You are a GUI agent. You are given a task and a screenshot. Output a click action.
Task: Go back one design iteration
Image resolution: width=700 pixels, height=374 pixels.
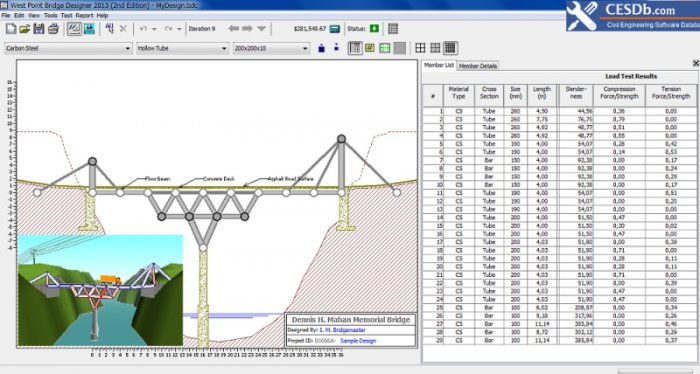click(233, 29)
